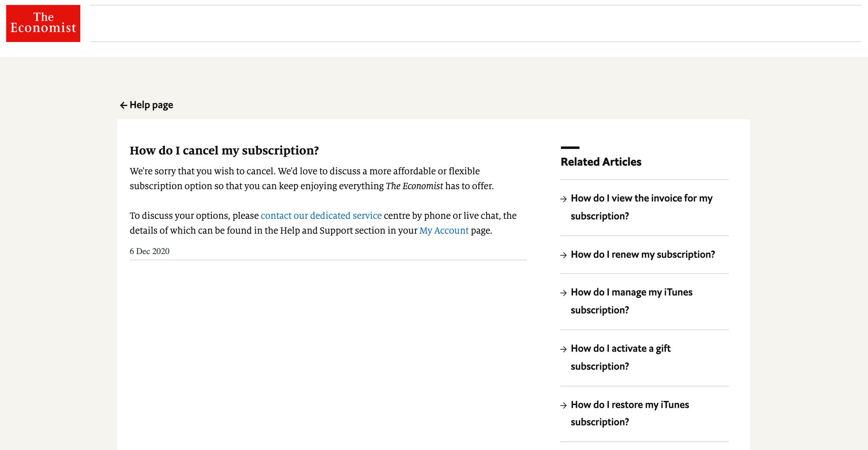Click the cancel my subscription article title
The height and width of the screenshot is (450, 868).
point(224,151)
